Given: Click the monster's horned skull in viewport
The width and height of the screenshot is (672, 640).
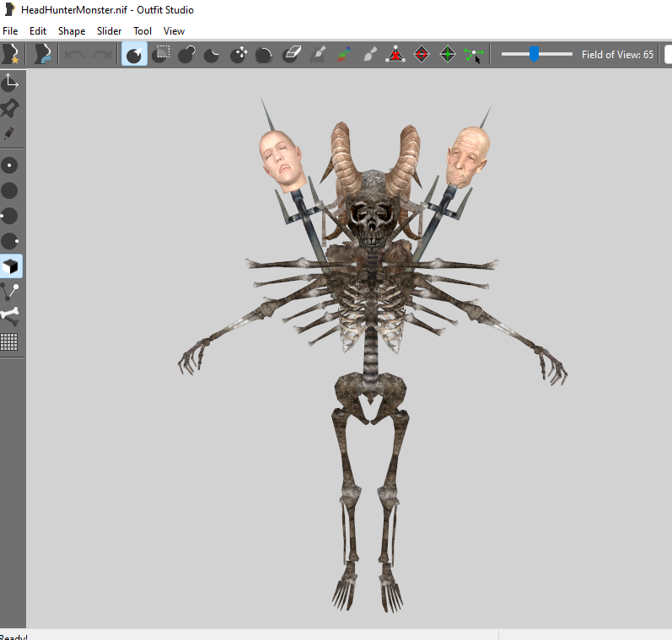Looking at the screenshot, I should click(x=372, y=208).
